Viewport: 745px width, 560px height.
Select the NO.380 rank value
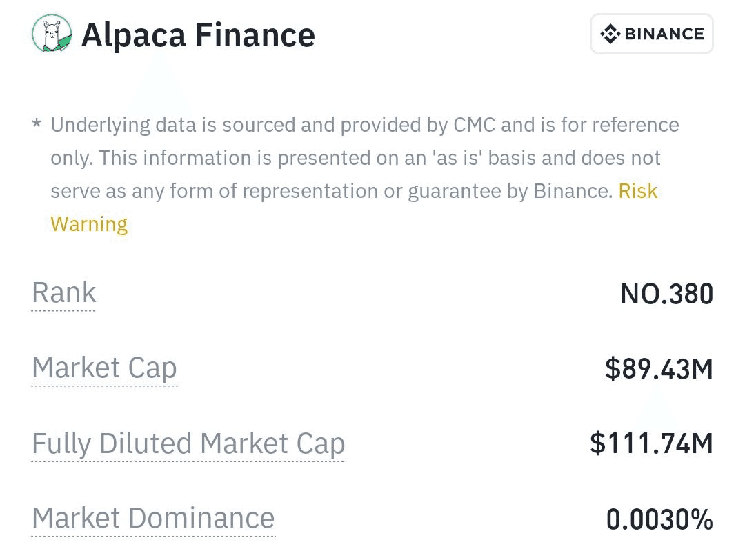click(666, 294)
